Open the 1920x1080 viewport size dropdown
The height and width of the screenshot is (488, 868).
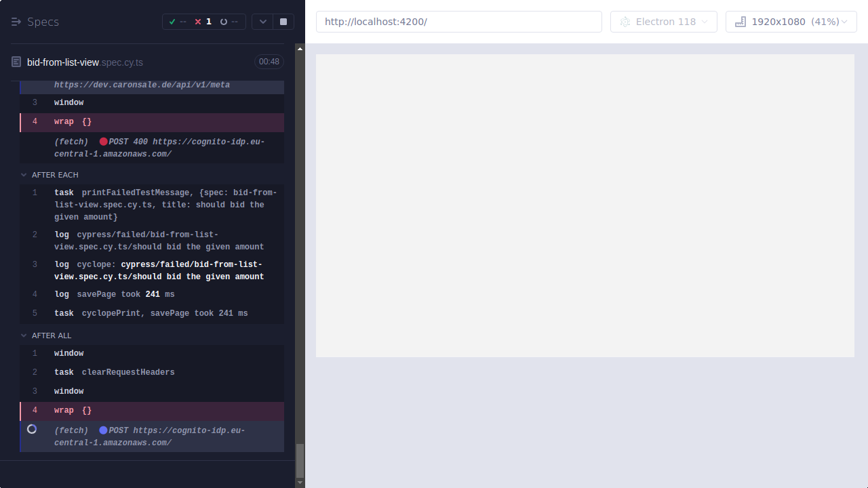point(791,21)
